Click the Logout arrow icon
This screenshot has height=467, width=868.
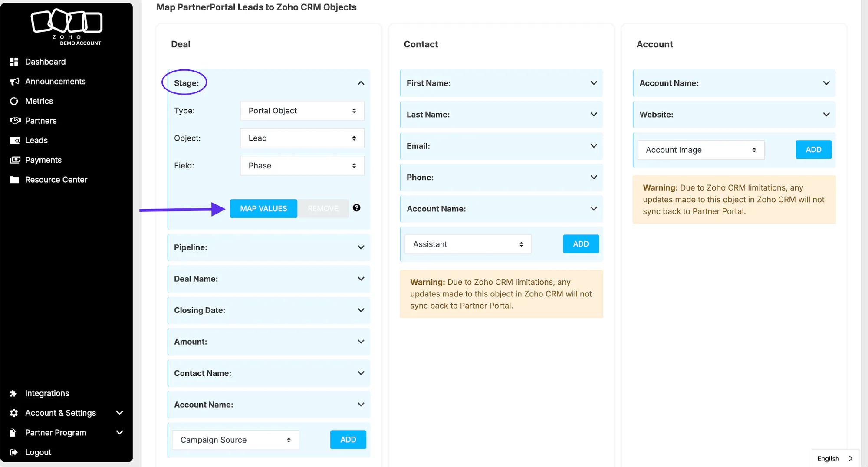pyautogui.click(x=14, y=452)
